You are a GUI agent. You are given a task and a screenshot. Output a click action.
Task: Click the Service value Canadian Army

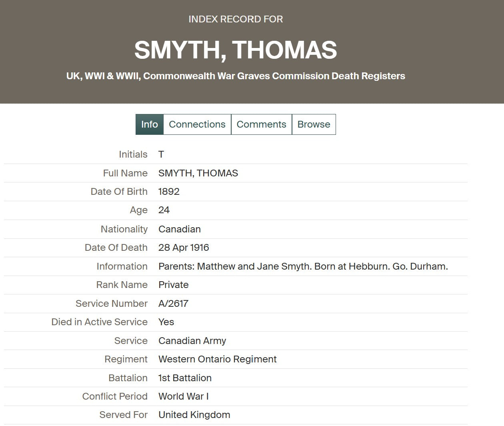pyautogui.click(x=192, y=341)
